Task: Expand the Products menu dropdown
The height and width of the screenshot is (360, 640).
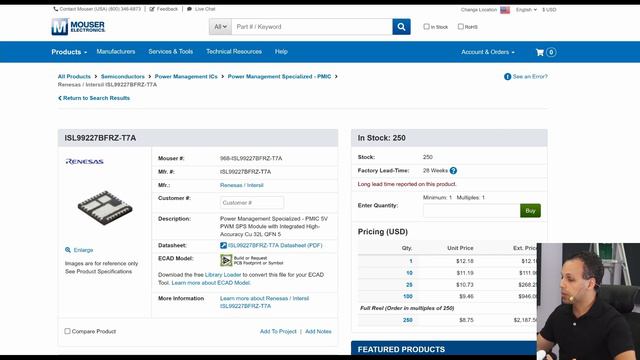Action: (x=69, y=52)
